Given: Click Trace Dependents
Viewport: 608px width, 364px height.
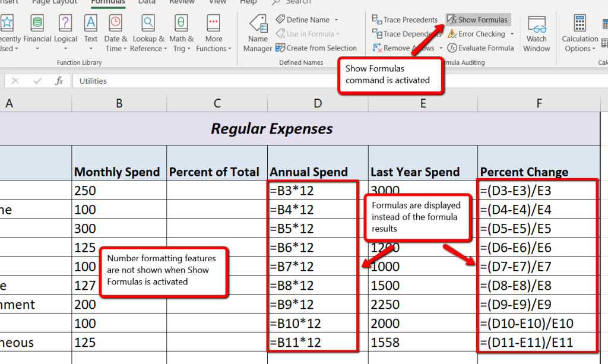Looking at the screenshot, I should (x=407, y=34).
